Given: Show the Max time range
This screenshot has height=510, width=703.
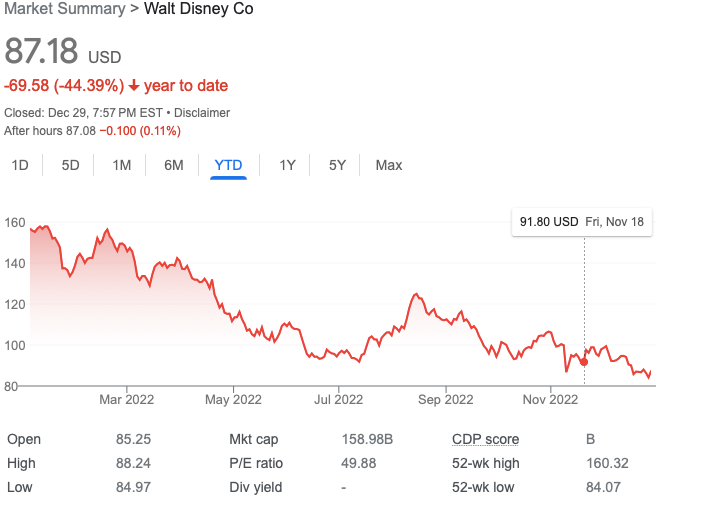Looking at the screenshot, I should tap(389, 165).
